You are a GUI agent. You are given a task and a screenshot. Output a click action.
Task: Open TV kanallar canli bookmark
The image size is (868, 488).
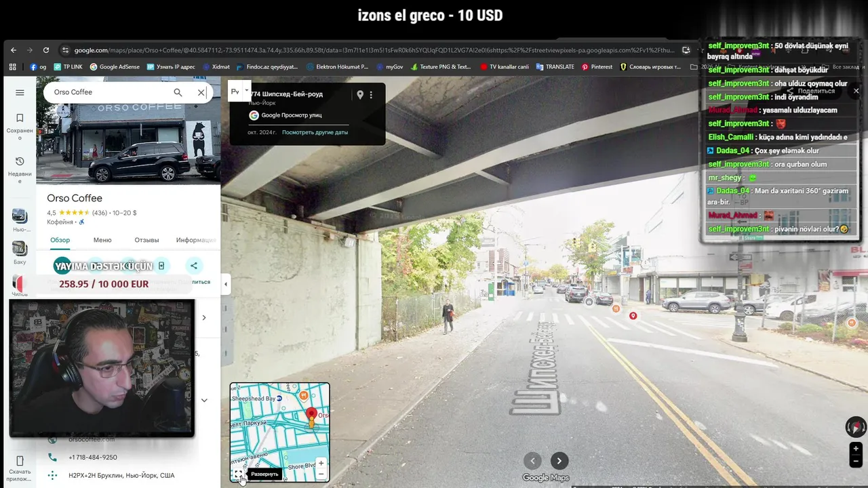coord(505,67)
